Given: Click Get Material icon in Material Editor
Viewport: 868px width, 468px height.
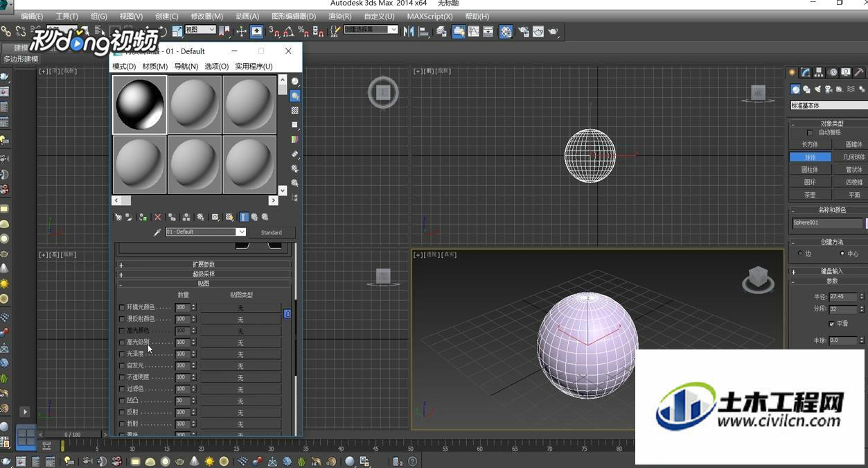Looking at the screenshot, I should pos(118,217).
